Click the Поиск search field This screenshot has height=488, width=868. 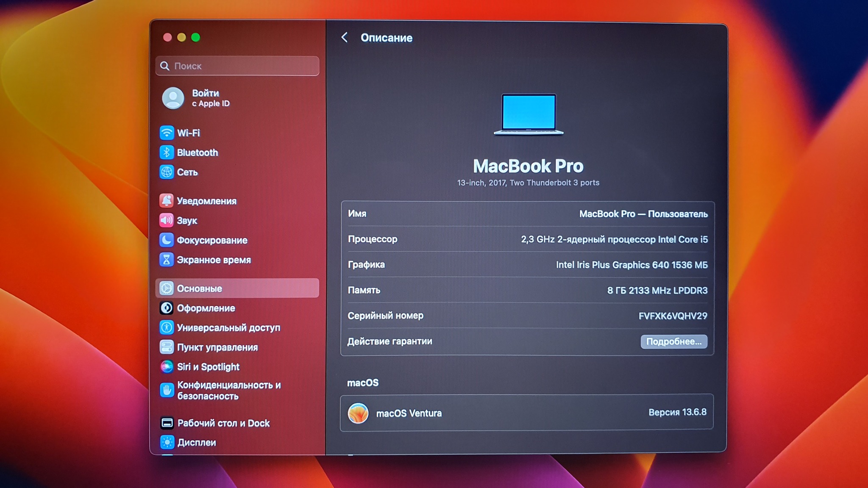(x=237, y=66)
